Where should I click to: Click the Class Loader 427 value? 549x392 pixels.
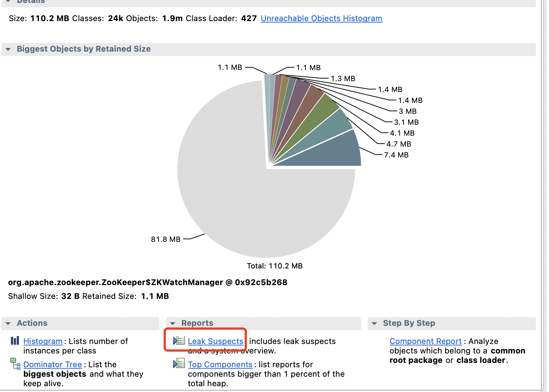pos(249,18)
